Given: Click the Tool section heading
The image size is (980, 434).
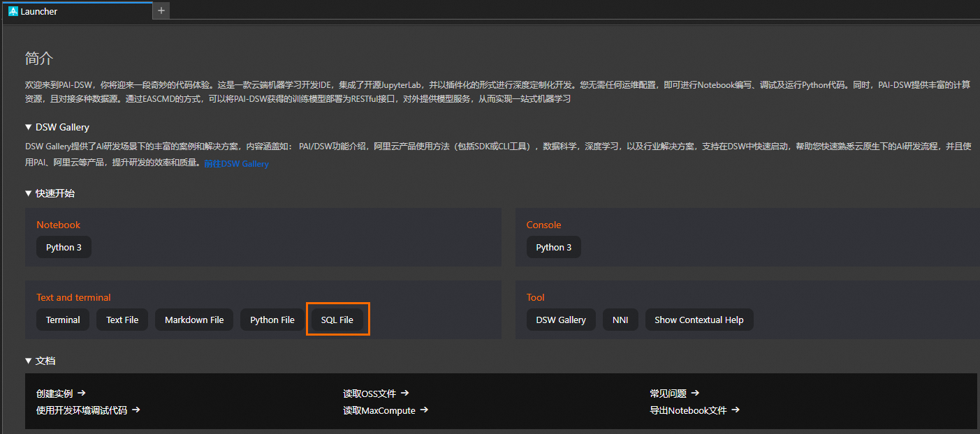Looking at the screenshot, I should (536, 297).
